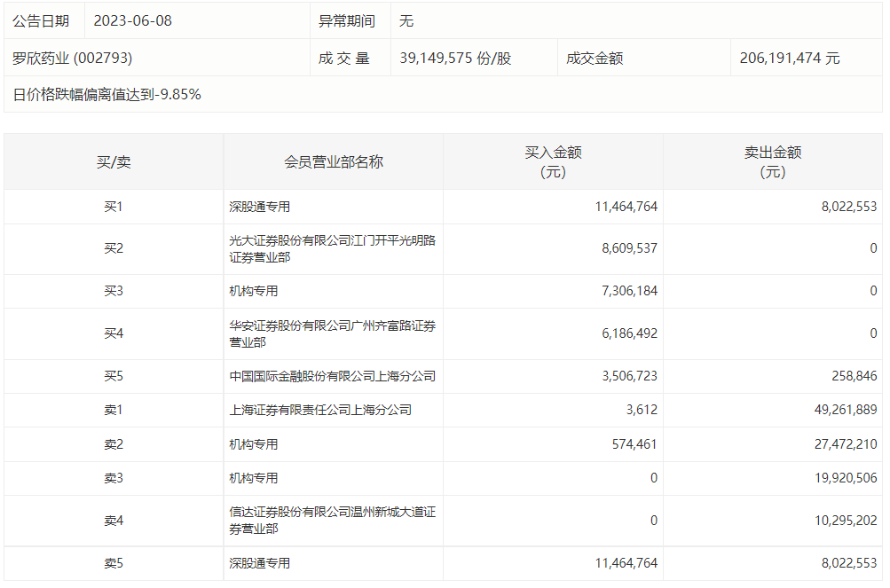This screenshot has height=588, width=890.
Task: Select buy amount 574,461
Action: 634,444
